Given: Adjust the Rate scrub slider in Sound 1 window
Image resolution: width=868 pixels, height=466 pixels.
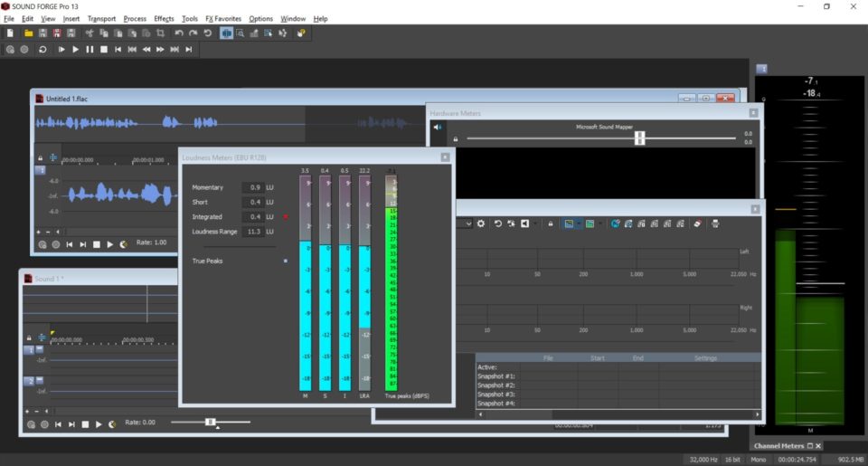Looking at the screenshot, I should point(211,423).
